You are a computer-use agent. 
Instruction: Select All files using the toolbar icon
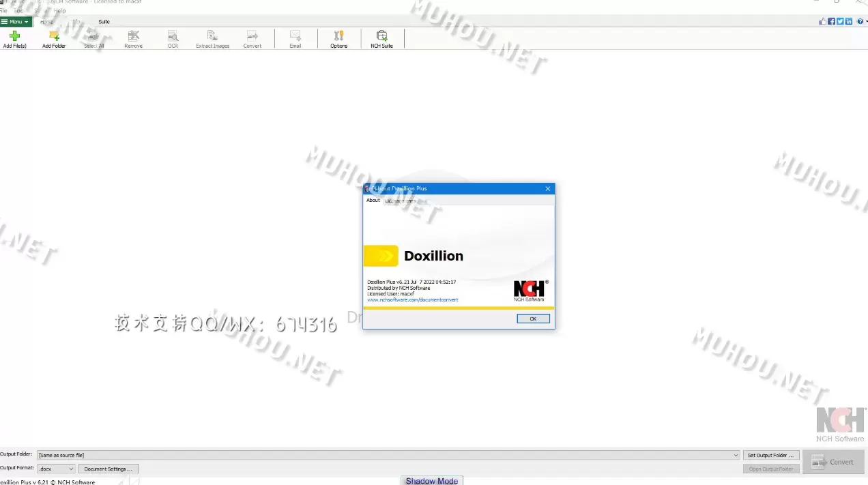[93, 38]
